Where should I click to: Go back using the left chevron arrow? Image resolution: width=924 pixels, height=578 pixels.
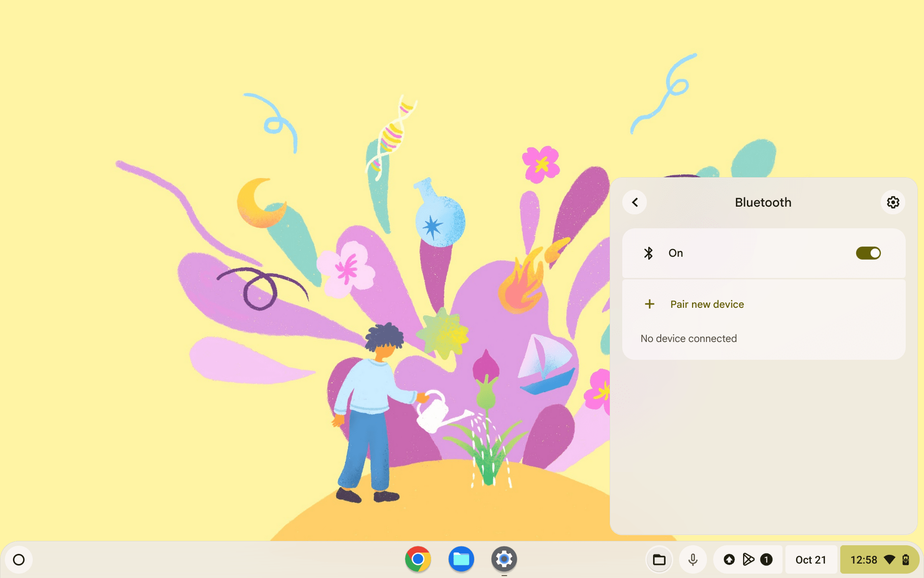click(635, 202)
